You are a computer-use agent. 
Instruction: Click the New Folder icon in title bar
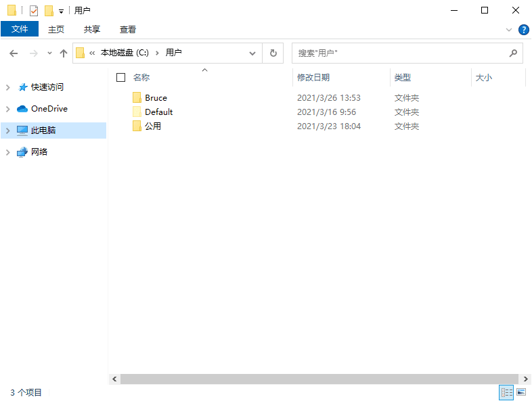(x=49, y=11)
